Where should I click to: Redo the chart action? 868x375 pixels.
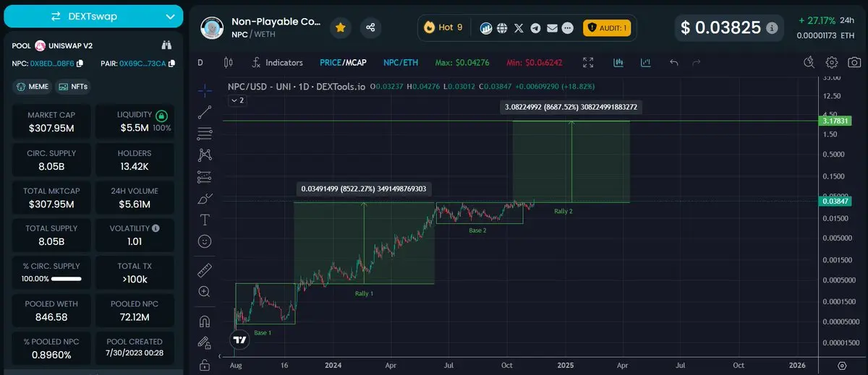click(697, 63)
